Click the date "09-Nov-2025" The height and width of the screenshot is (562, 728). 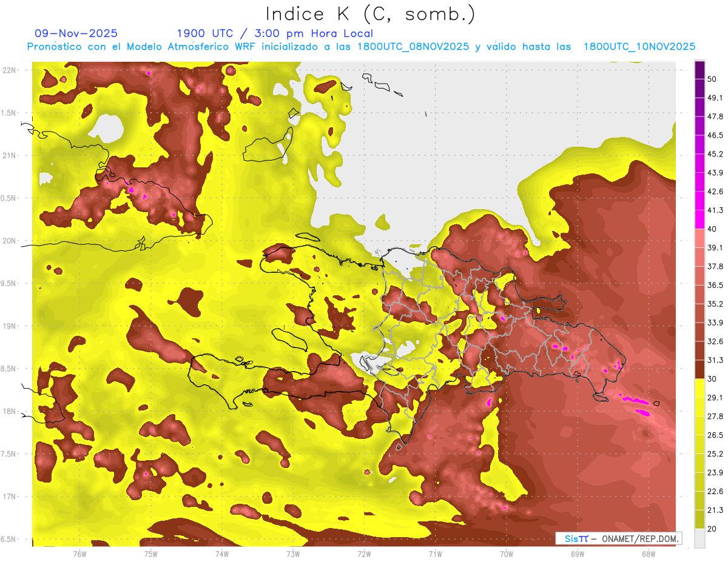click(x=76, y=33)
